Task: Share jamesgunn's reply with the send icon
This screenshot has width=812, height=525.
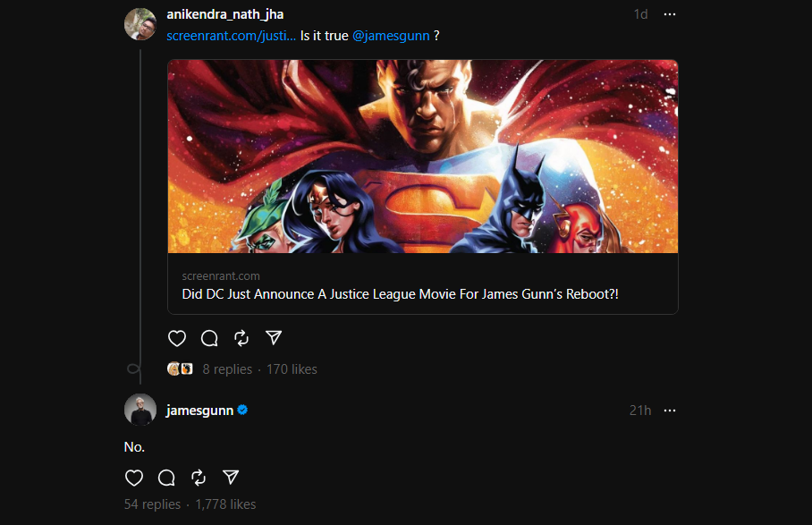Action: [230, 478]
